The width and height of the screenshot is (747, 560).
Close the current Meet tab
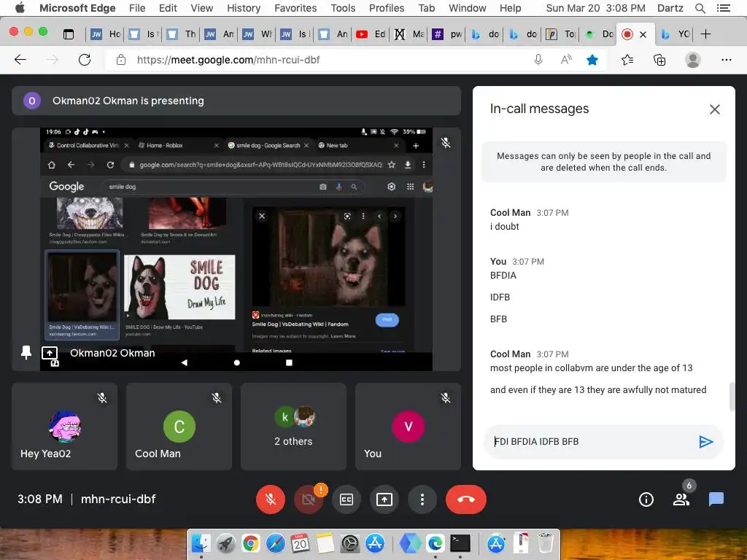[643, 34]
